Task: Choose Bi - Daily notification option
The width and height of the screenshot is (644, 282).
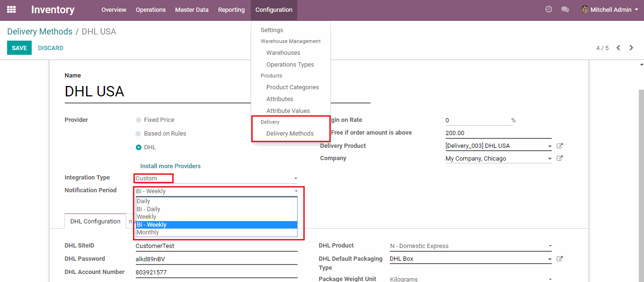Action: (216, 209)
